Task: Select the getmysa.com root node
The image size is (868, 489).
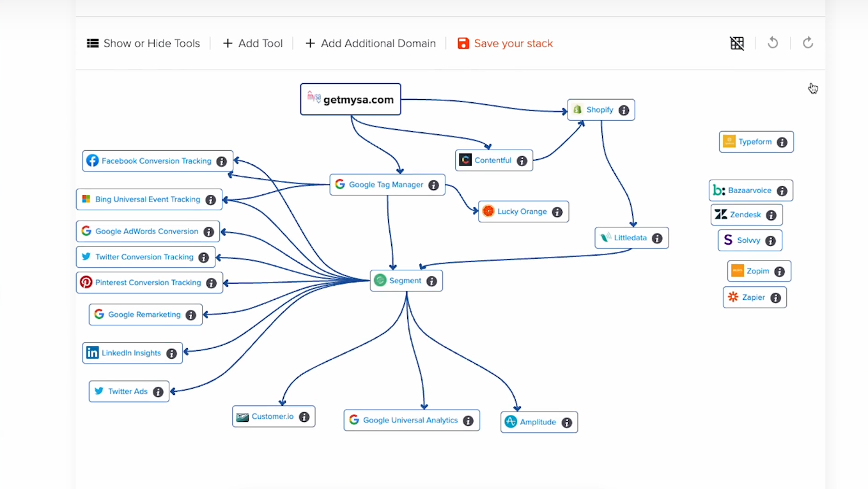Action: [x=351, y=99]
